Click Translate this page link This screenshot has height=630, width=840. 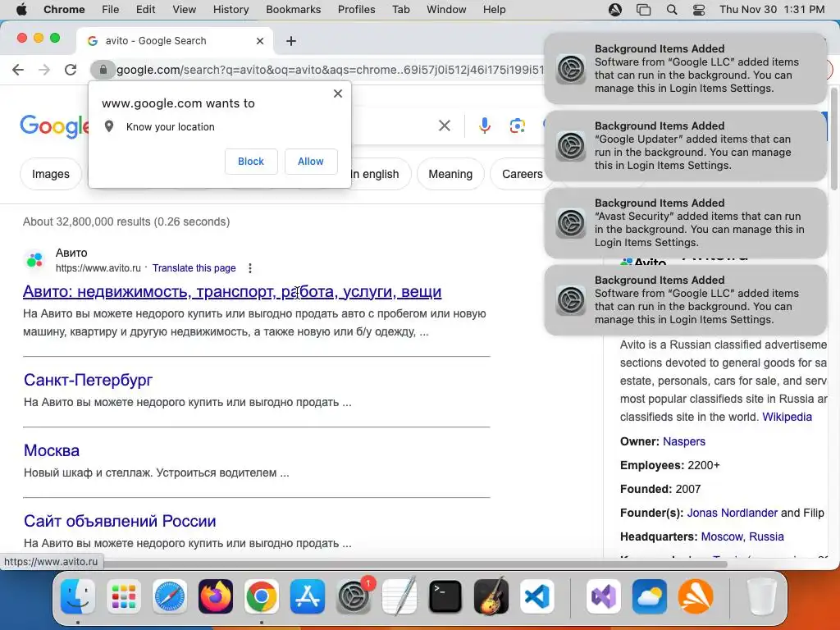[194, 268]
